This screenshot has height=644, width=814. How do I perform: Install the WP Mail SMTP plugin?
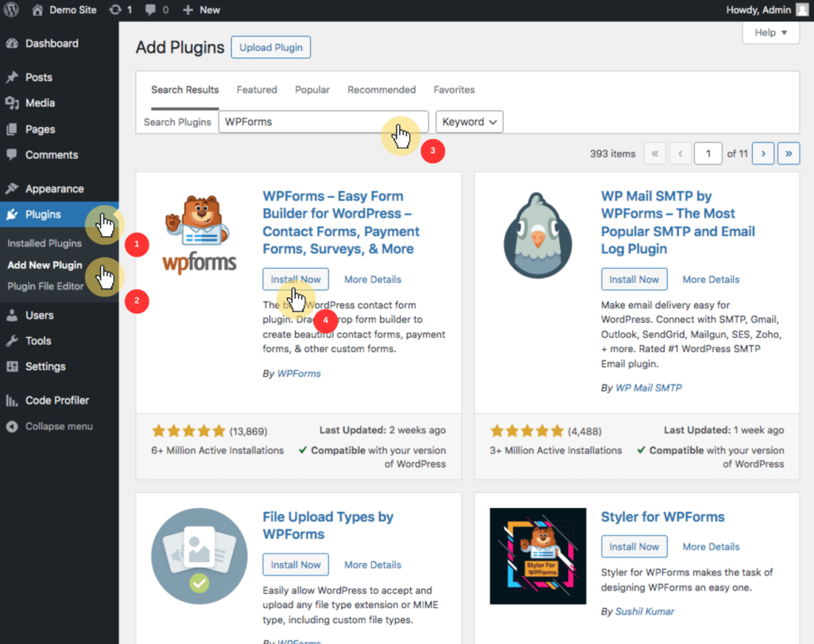tap(634, 279)
